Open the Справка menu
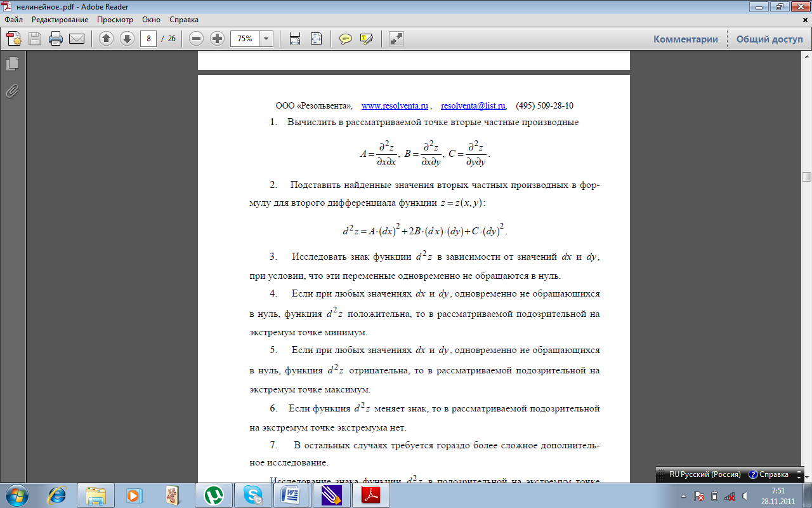The image size is (812, 508). 184,20
